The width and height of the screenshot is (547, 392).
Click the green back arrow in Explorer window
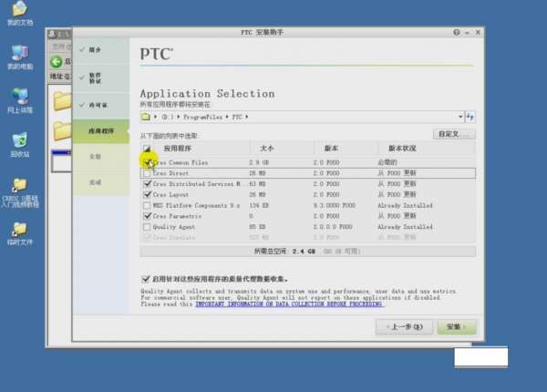[x=57, y=62]
